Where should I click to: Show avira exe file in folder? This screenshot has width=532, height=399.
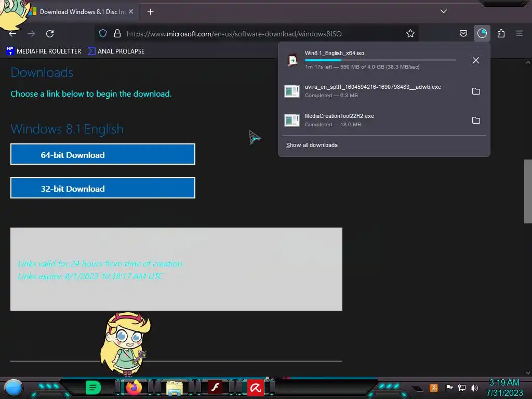(x=476, y=91)
